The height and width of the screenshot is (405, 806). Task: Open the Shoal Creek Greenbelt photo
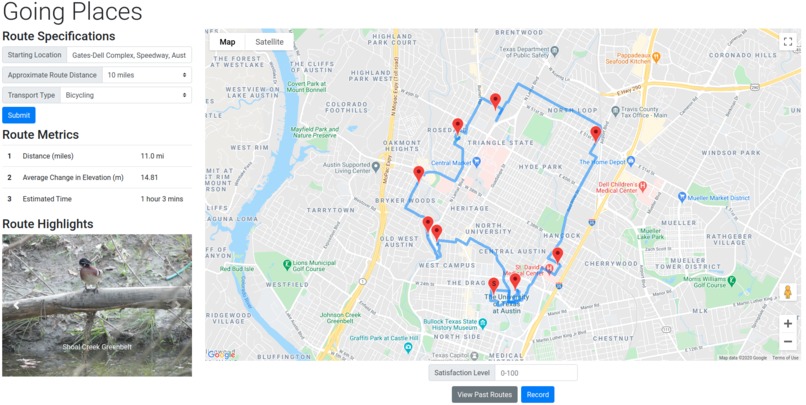(97, 305)
